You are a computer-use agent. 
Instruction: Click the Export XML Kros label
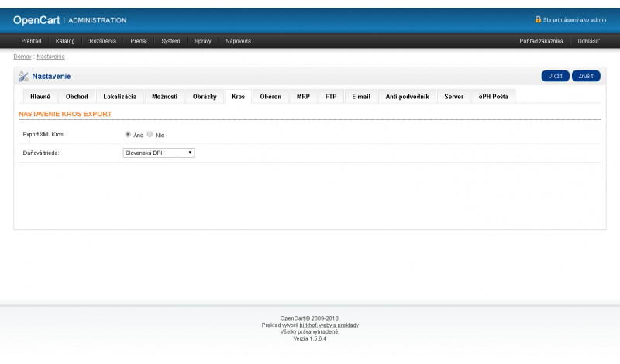coord(43,135)
